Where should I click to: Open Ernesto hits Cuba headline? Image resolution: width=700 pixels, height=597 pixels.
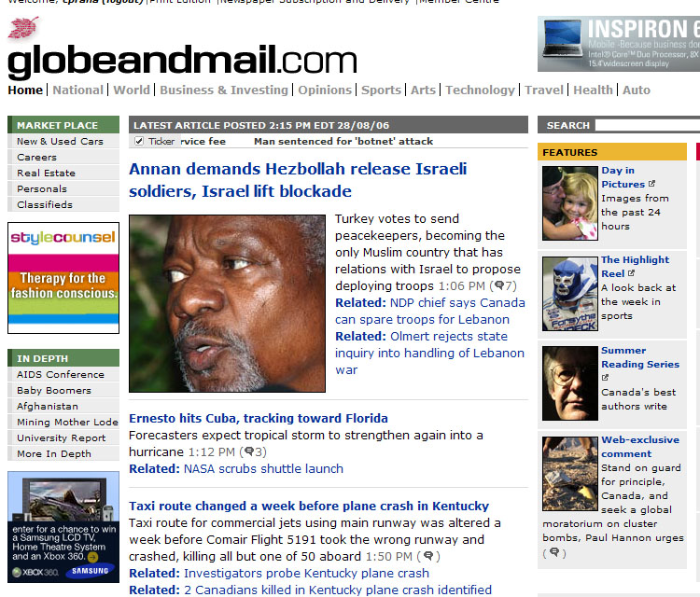[x=259, y=419]
